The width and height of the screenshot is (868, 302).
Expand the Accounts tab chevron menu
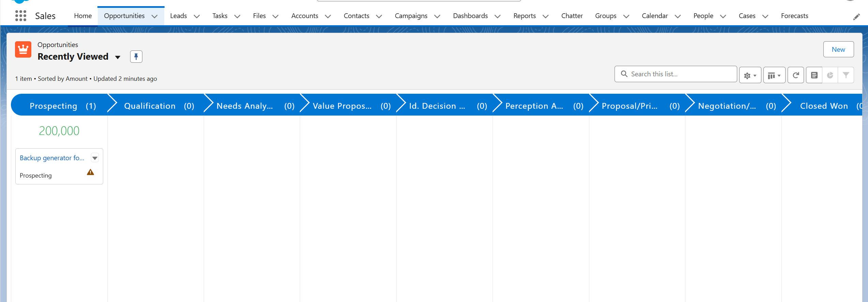pos(328,16)
